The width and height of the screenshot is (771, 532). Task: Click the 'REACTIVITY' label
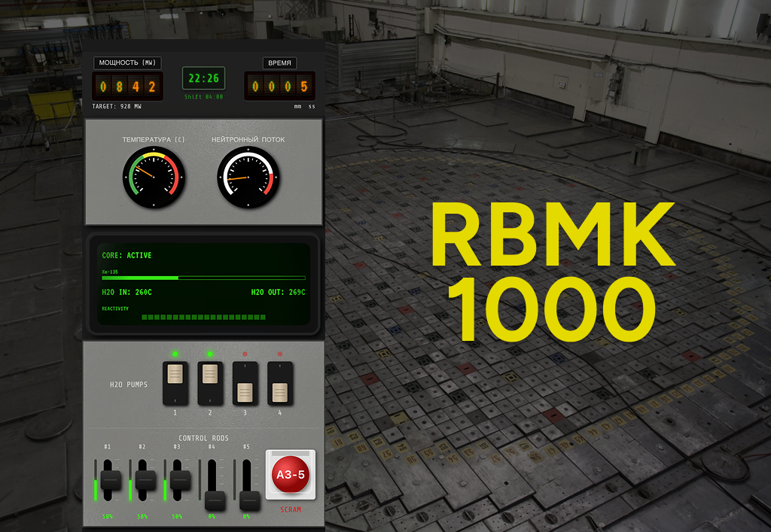pyautogui.click(x=115, y=309)
